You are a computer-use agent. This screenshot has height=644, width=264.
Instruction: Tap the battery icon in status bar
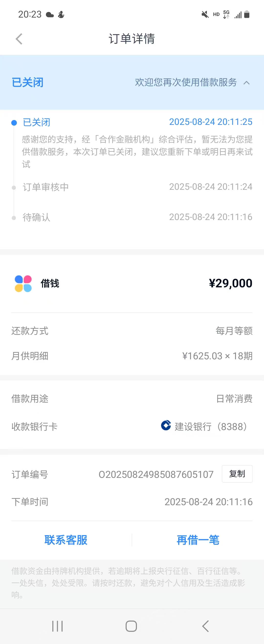pos(247,14)
